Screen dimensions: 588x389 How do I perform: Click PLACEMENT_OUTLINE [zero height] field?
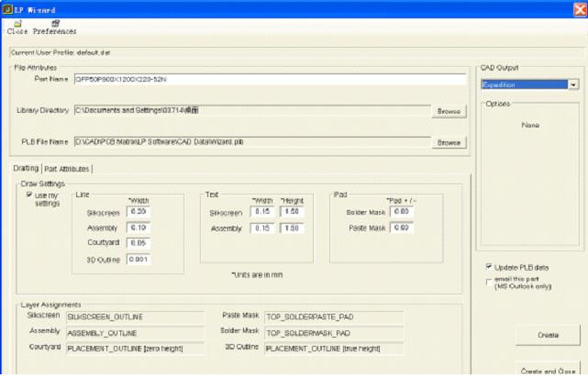tap(136, 349)
